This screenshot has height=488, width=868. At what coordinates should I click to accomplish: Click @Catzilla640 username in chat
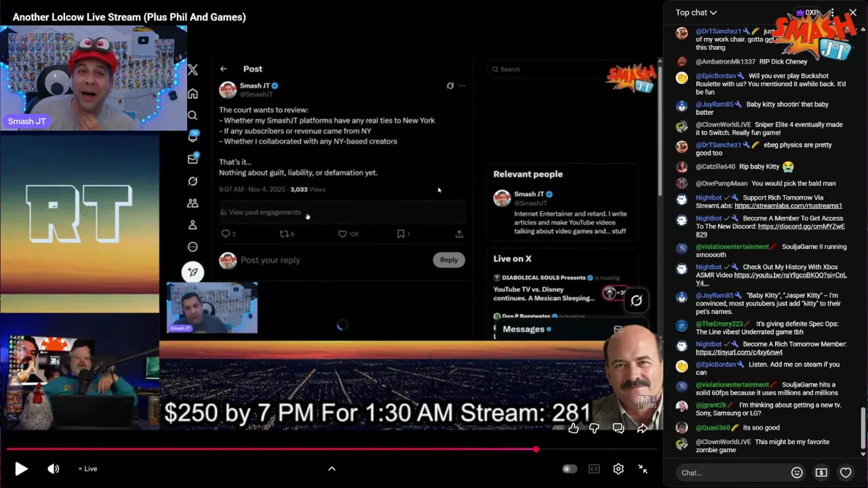point(715,167)
